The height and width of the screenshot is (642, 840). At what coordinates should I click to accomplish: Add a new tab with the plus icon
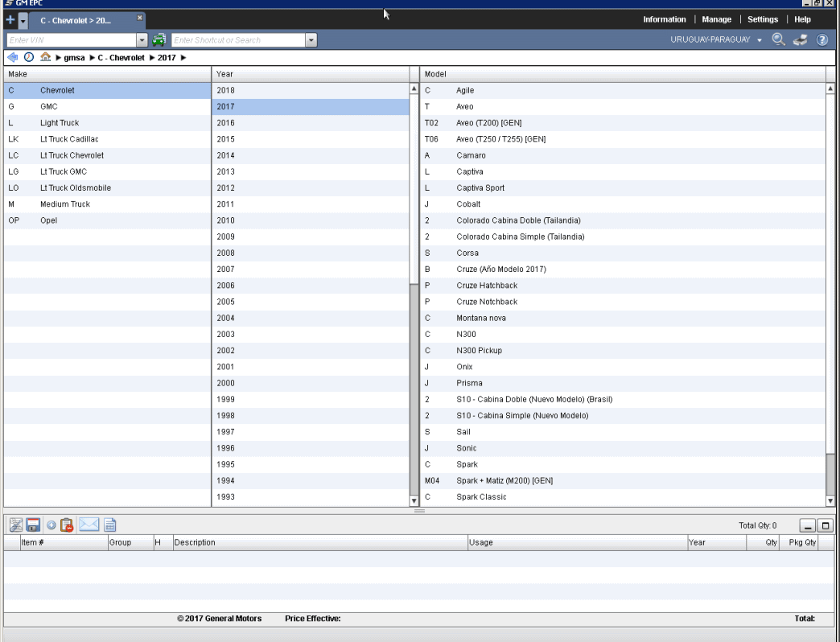coord(10,19)
